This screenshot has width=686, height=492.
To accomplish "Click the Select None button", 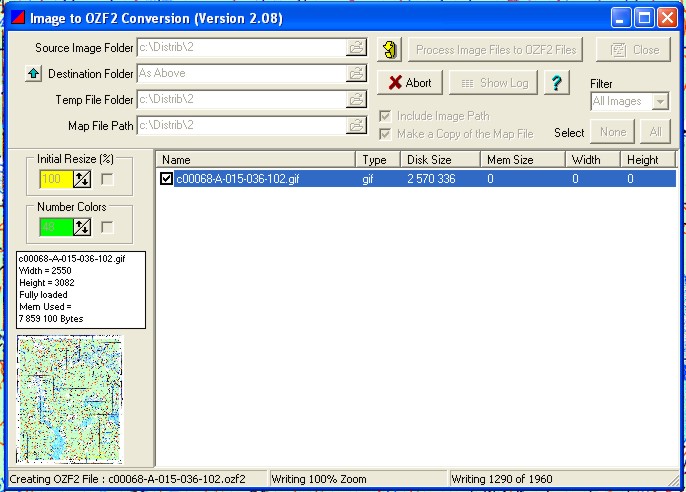I will click(612, 132).
